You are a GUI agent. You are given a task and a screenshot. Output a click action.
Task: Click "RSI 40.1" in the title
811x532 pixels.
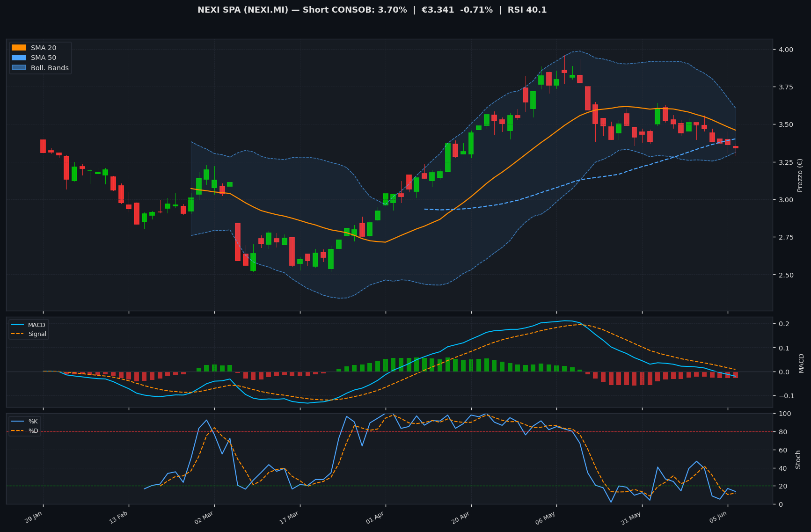pos(527,10)
